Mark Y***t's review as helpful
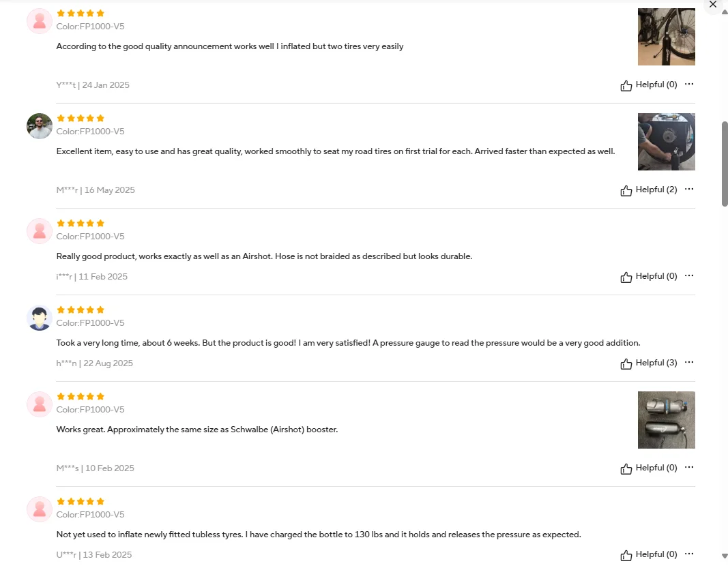This screenshot has height=570, width=728. (x=649, y=85)
